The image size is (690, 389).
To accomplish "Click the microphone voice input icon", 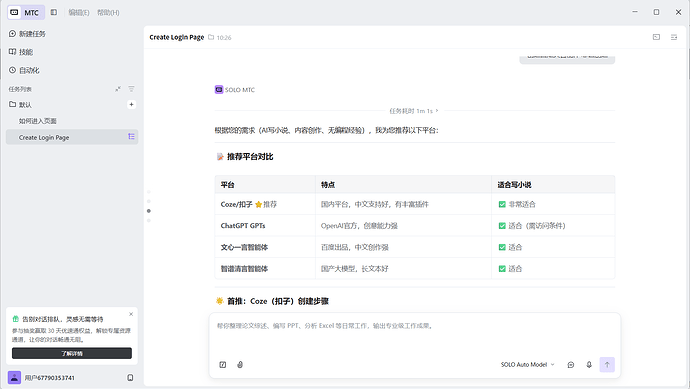I will pyautogui.click(x=589, y=365).
